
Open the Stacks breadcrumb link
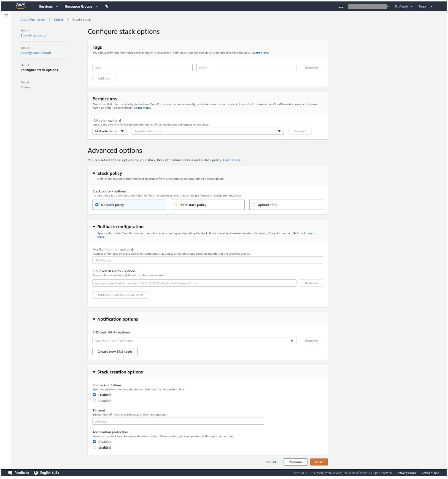pyautogui.click(x=58, y=19)
